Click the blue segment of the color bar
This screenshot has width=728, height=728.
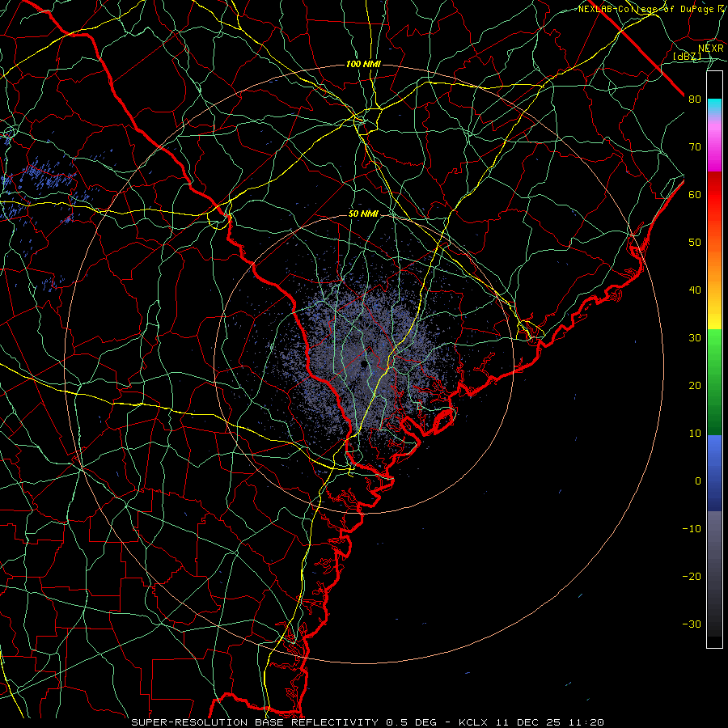click(714, 473)
